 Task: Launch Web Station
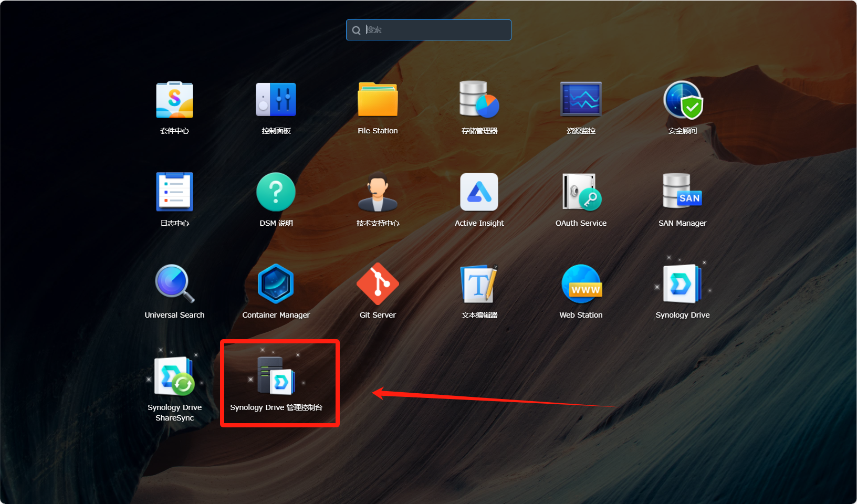coord(581,284)
